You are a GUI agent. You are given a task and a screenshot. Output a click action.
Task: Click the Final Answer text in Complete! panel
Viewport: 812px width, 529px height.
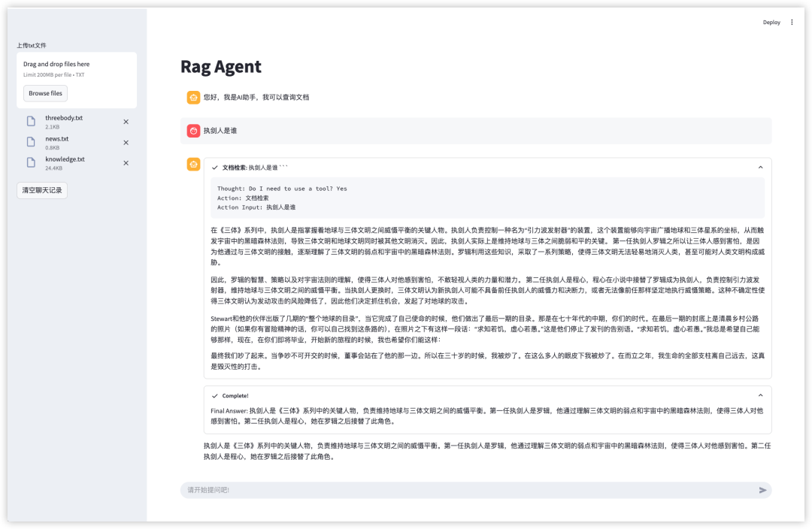pyautogui.click(x=487, y=416)
